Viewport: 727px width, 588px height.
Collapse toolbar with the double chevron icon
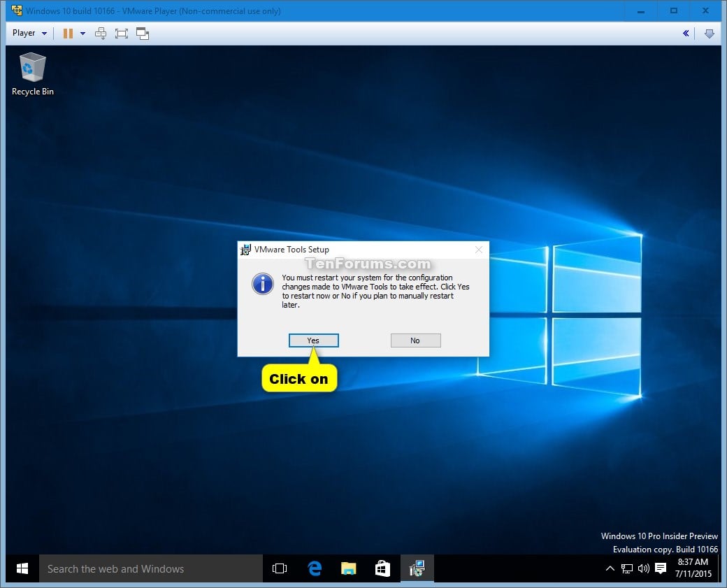(x=686, y=34)
